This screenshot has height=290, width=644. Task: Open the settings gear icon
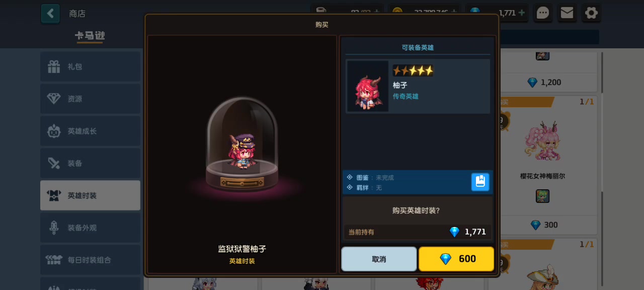592,13
